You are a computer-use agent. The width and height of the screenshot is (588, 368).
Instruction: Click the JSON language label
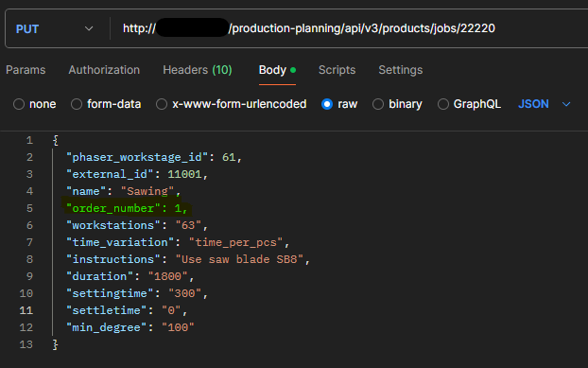533,104
